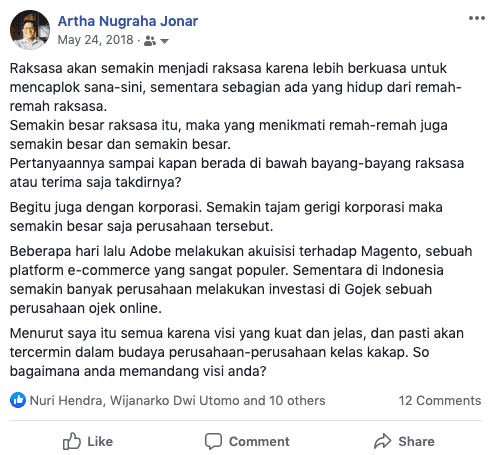Show the '10 others' who reacted
This screenshot has height=455, width=491.
pos(297,400)
